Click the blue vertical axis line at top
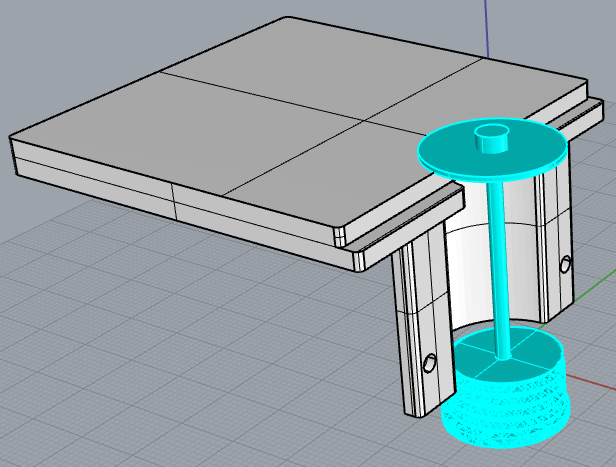Screen dimensions: 616x467 (489, 25)
